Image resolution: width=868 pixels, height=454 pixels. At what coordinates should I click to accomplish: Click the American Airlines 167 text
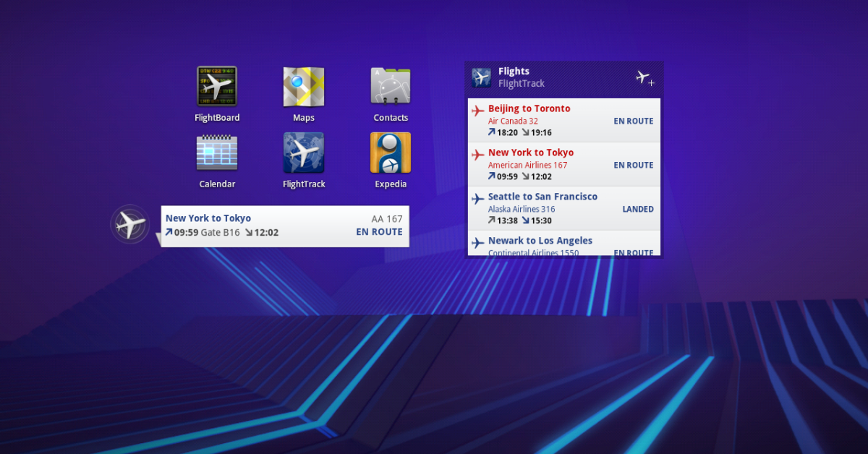[528, 166]
